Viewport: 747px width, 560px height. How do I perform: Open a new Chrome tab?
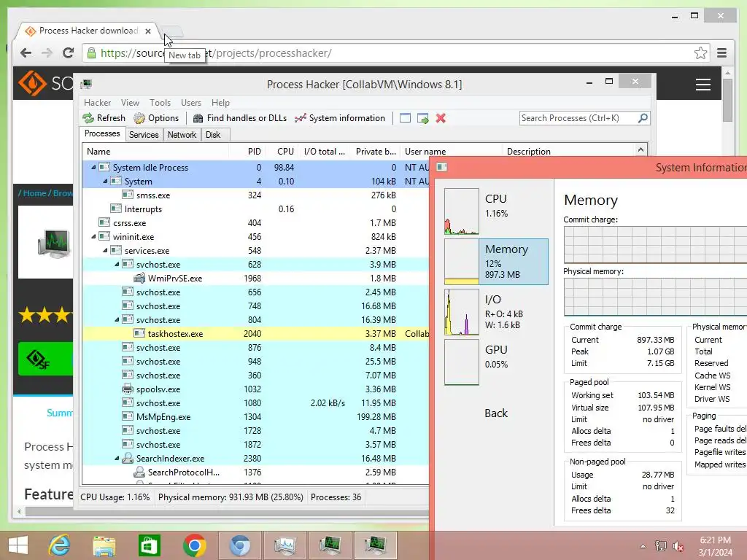pyautogui.click(x=172, y=31)
